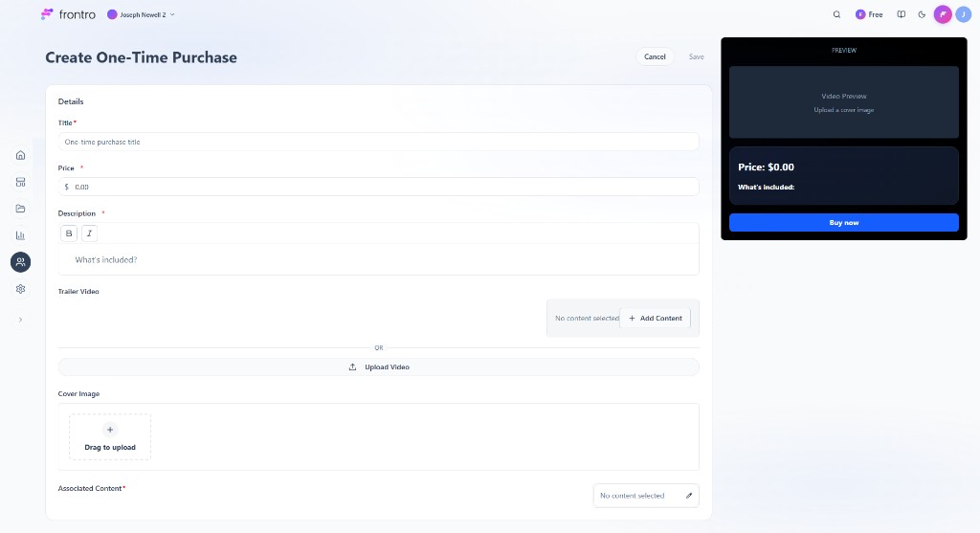980x533 pixels.
Task: Click the Create One-Time Purchase heading
Action: pos(142,57)
